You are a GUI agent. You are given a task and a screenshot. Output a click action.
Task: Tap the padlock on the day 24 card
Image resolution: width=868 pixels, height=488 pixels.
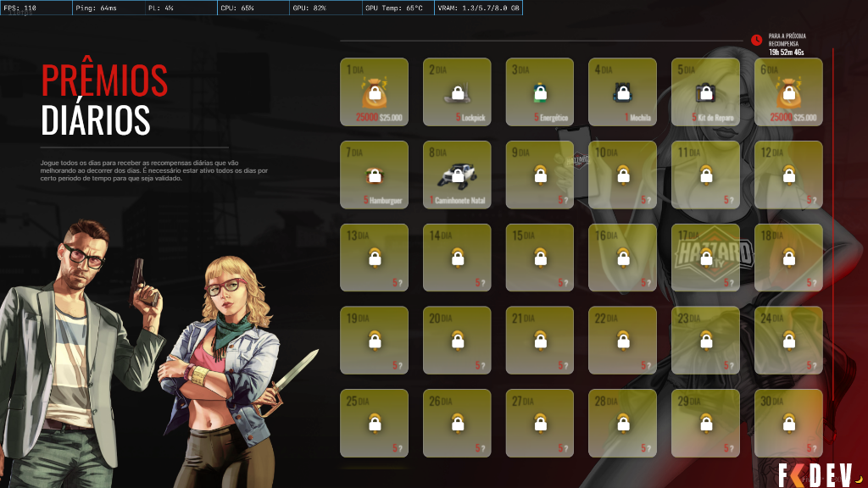(x=789, y=341)
